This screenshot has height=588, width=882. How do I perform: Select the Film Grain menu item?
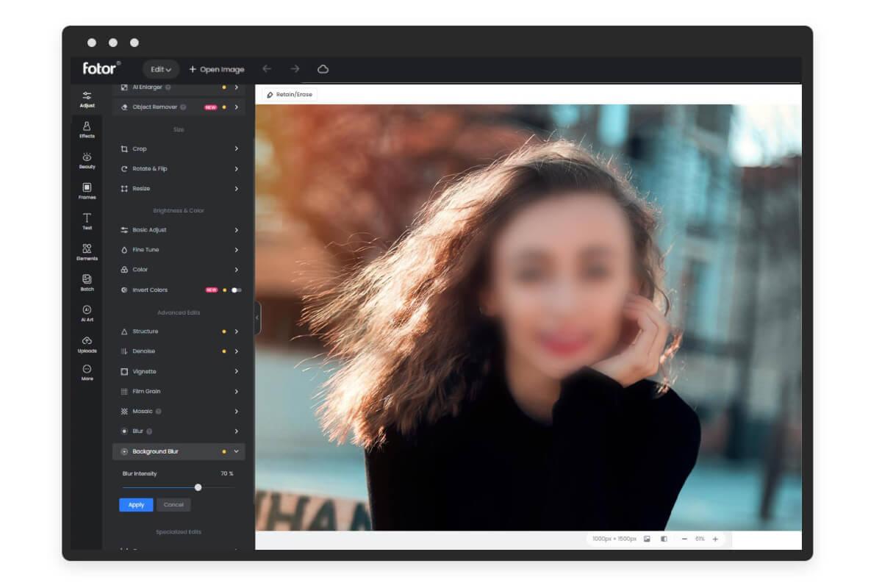(x=179, y=392)
